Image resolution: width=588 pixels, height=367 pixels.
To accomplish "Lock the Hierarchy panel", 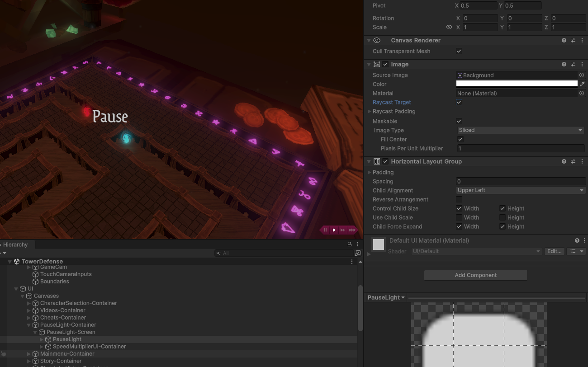I will (x=350, y=245).
